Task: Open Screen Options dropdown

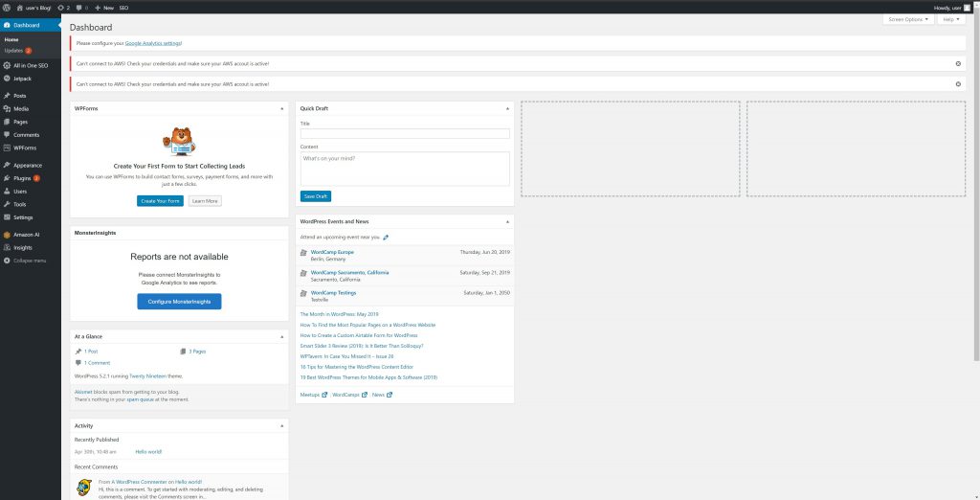Action: 908,19
